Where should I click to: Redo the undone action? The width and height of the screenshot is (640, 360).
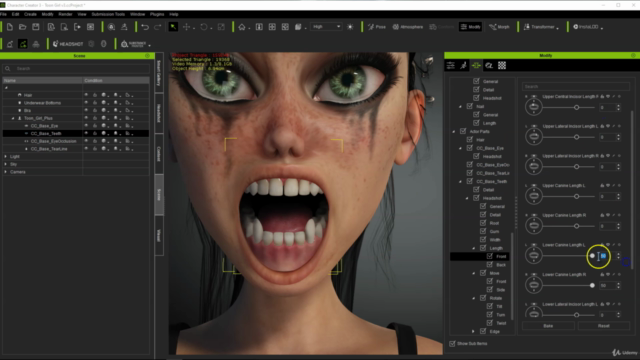point(158,27)
